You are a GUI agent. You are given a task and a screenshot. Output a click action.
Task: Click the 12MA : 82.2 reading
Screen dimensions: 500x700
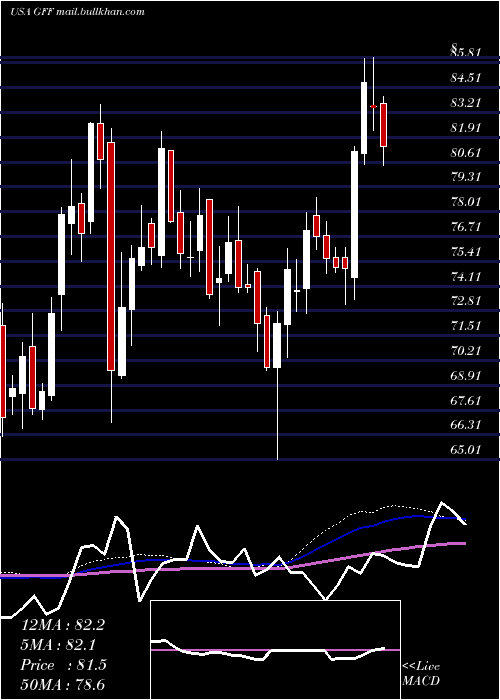pos(63,625)
